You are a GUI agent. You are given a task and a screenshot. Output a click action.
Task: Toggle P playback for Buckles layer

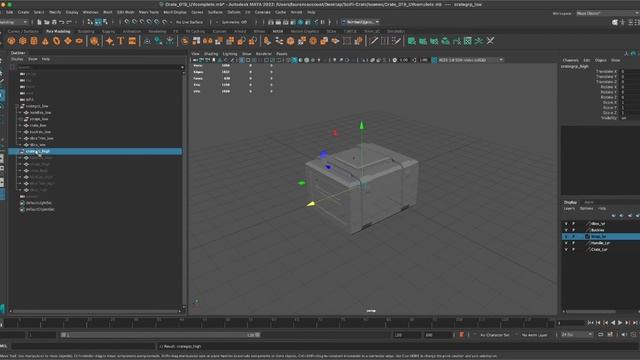click(x=573, y=230)
